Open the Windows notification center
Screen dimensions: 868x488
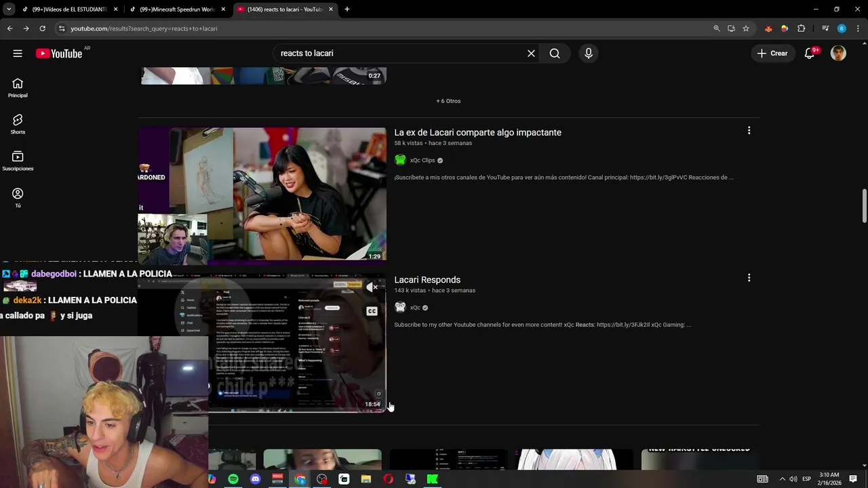point(853,479)
